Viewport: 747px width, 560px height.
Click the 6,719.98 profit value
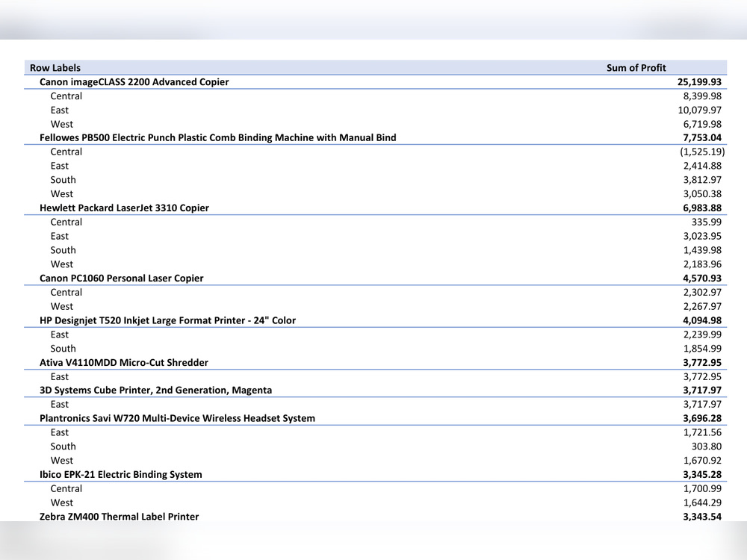coord(702,124)
